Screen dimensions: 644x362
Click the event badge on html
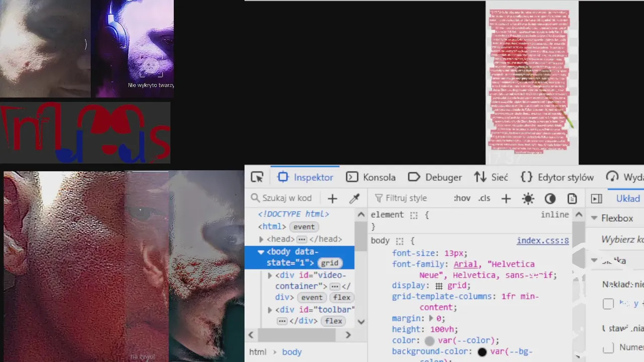coord(304,227)
